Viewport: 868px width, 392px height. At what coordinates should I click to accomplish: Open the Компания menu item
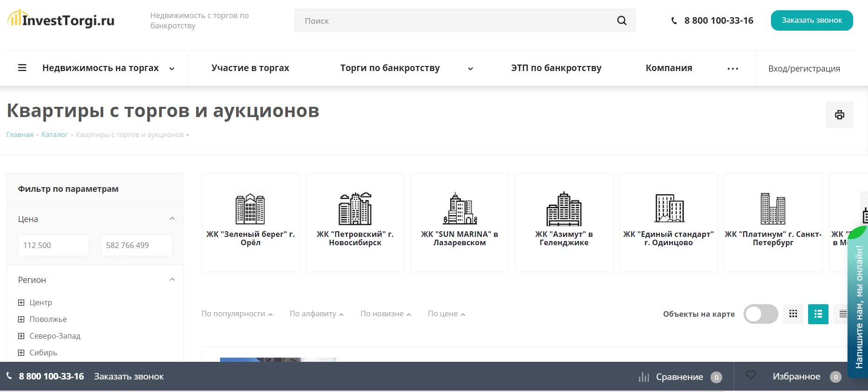click(x=669, y=68)
